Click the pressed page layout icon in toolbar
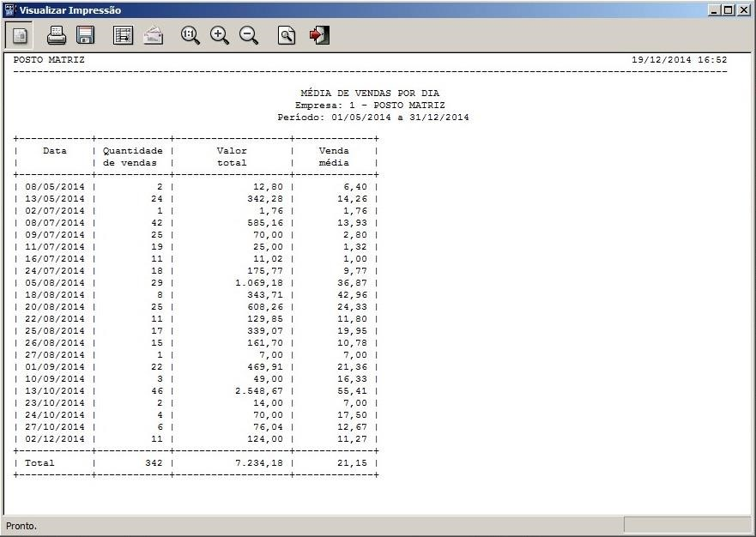 point(19,35)
